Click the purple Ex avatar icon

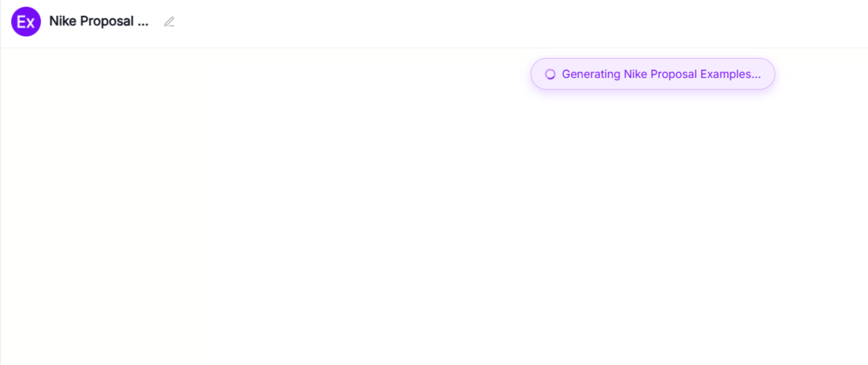click(x=26, y=21)
